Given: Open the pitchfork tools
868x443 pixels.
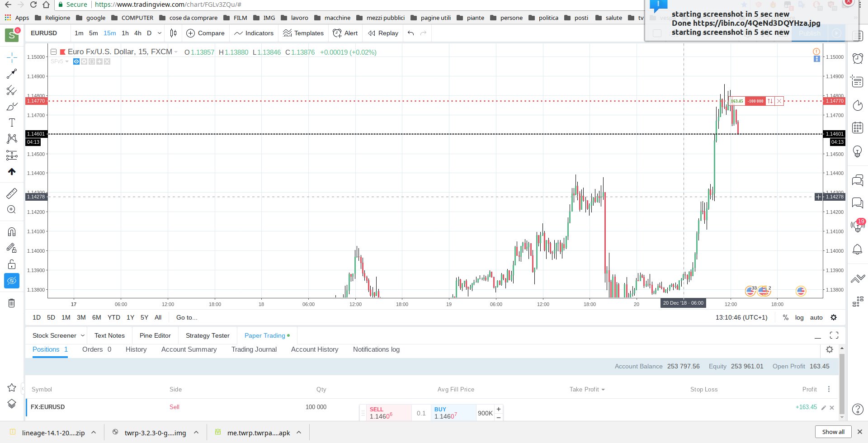Looking at the screenshot, I should 12,90.
